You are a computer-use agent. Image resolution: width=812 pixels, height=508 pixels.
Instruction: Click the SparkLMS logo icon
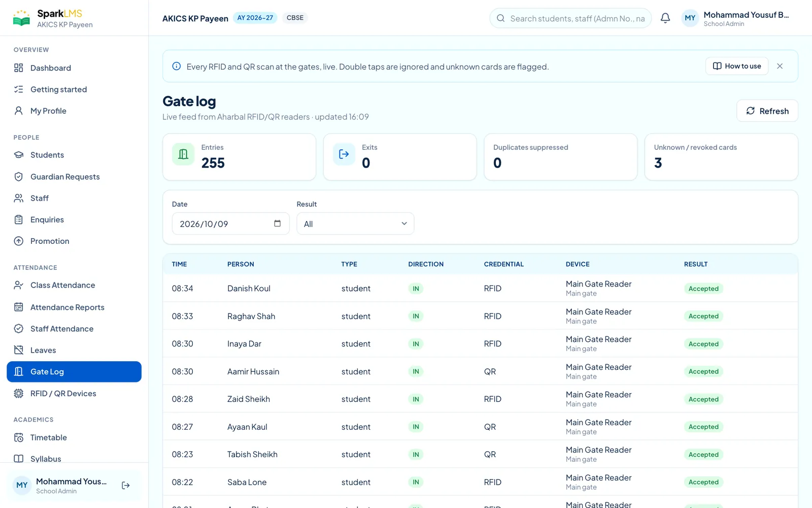[21, 18]
